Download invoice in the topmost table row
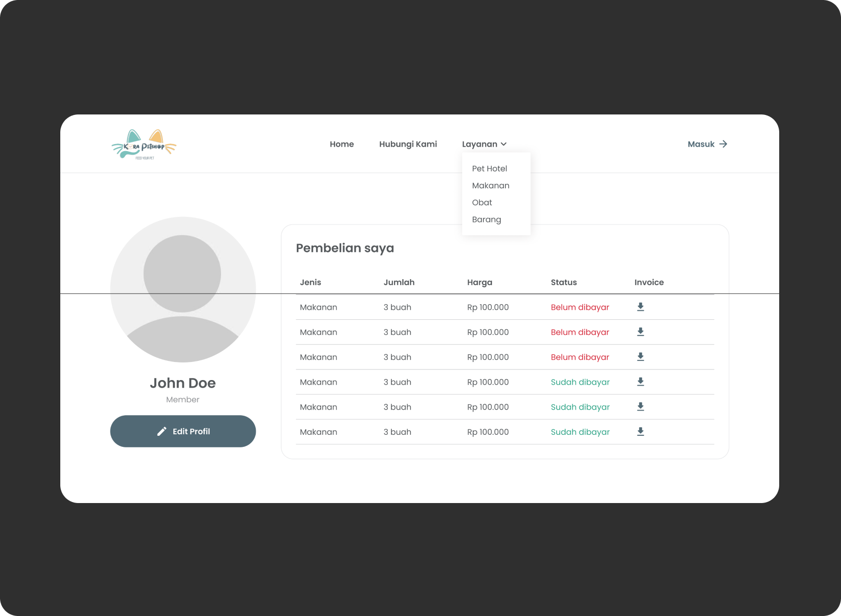This screenshot has height=616, width=841. click(641, 307)
